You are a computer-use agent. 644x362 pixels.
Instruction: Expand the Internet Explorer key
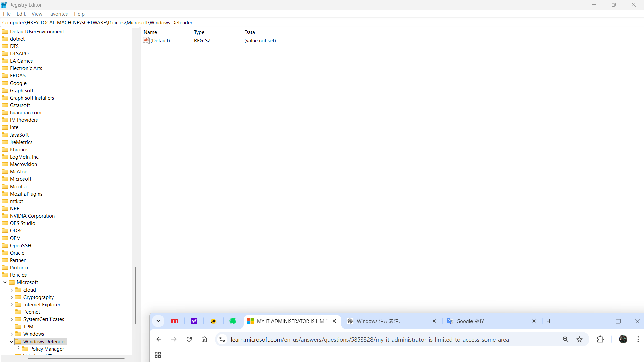(12, 305)
